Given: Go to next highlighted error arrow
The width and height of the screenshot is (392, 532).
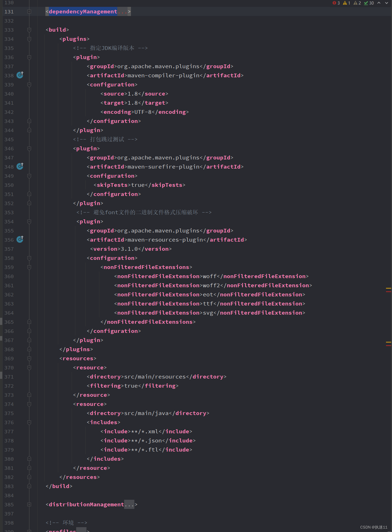Looking at the screenshot, I should coord(387,3).
